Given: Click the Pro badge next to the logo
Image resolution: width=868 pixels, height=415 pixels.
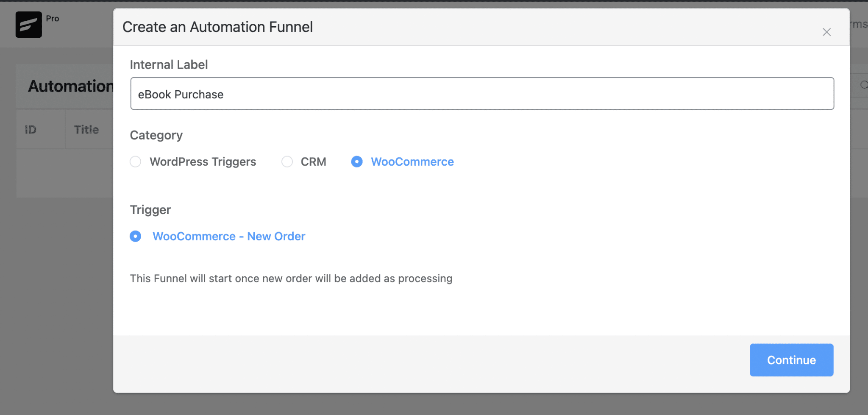Looking at the screenshot, I should [x=53, y=18].
